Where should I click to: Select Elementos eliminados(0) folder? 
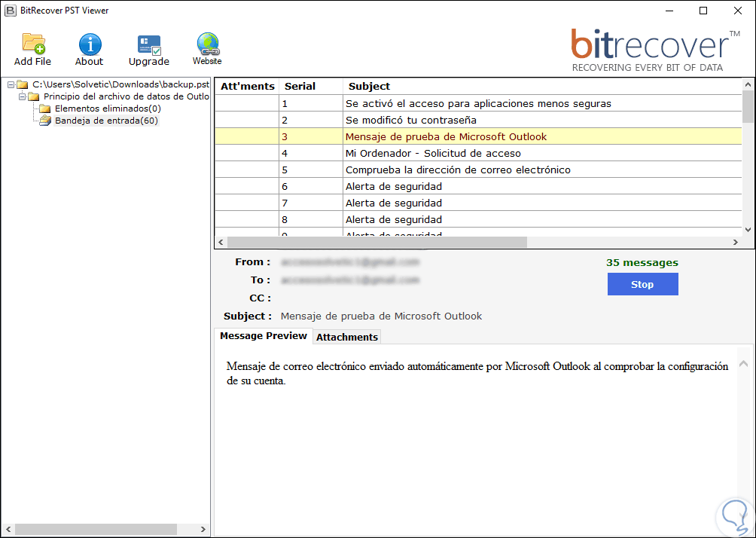pos(108,109)
